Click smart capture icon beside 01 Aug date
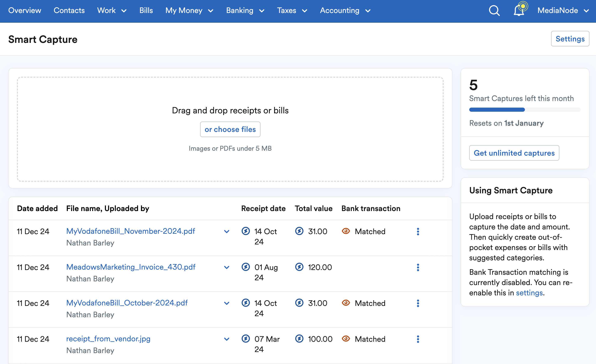The width and height of the screenshot is (596, 364). pos(245,267)
